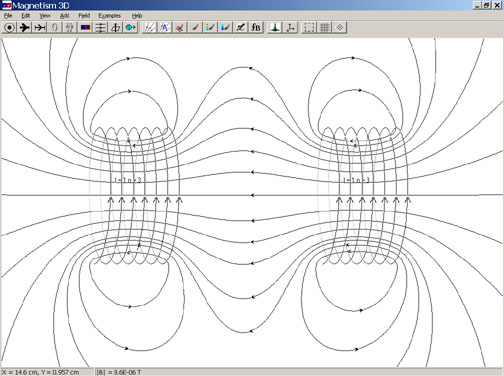Viewport: 504px width, 376px height.
Task: Select the left solenoid label I=1 n=3
Action: tap(128, 180)
